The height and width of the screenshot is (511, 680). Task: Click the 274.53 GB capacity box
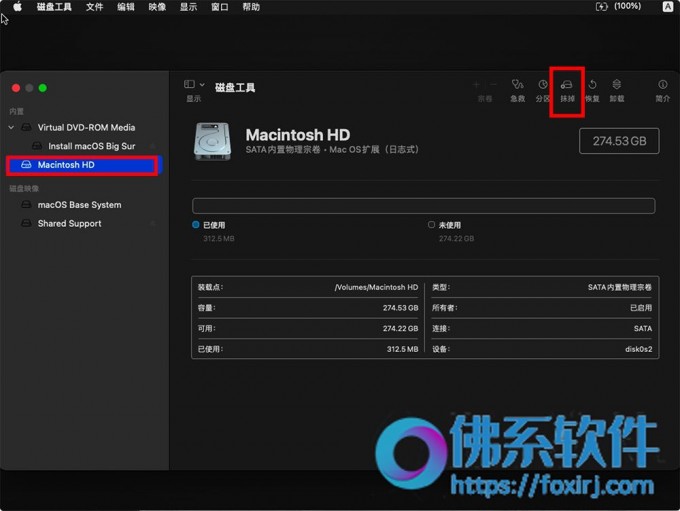619,141
